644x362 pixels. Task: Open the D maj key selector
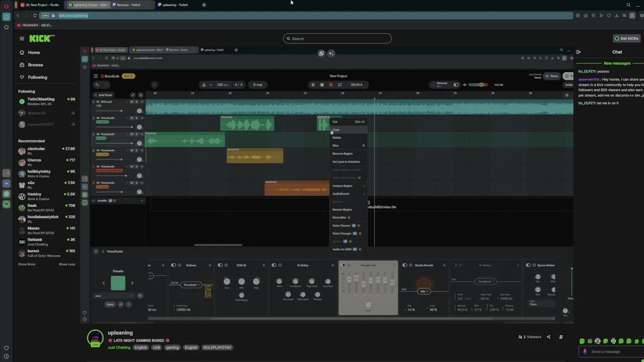(258, 84)
